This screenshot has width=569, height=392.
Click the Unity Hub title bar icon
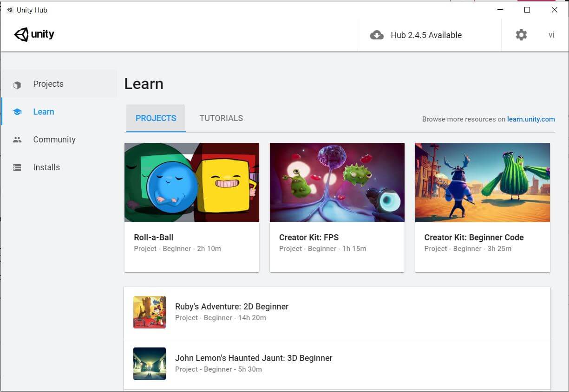coord(10,10)
